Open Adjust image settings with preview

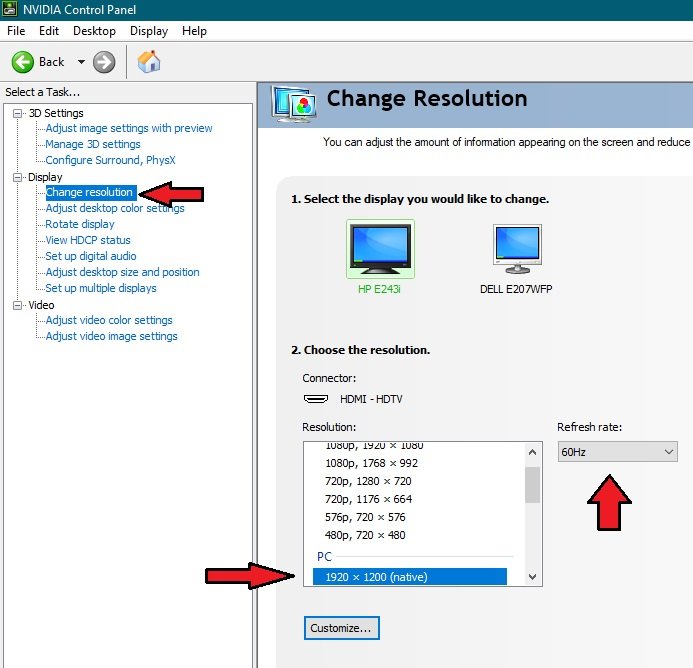tap(129, 128)
